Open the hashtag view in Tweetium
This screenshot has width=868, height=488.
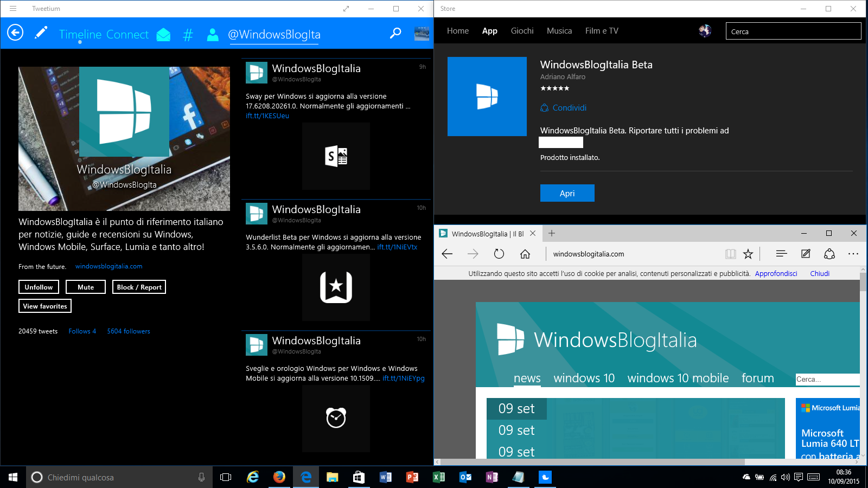188,35
